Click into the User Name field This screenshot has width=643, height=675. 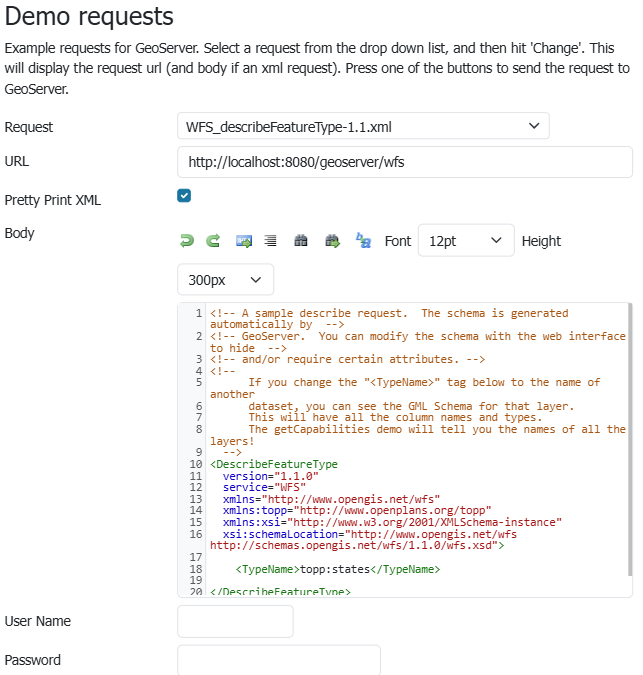235,621
